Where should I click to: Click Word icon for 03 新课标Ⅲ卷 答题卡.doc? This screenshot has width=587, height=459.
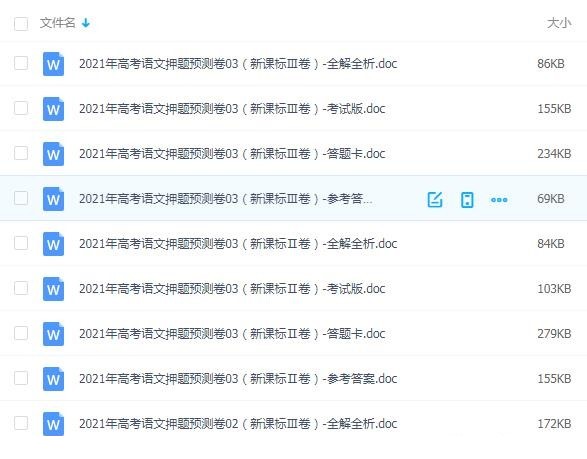pos(53,154)
